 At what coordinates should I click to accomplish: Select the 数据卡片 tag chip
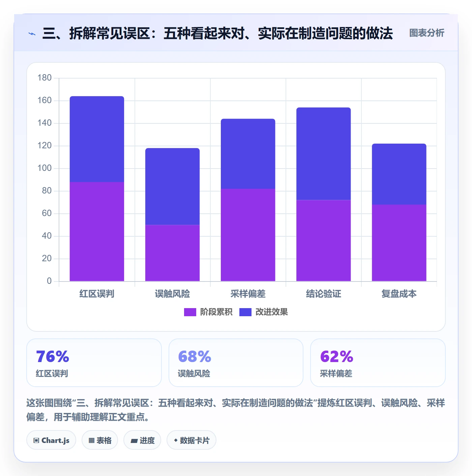pyautogui.click(x=191, y=440)
